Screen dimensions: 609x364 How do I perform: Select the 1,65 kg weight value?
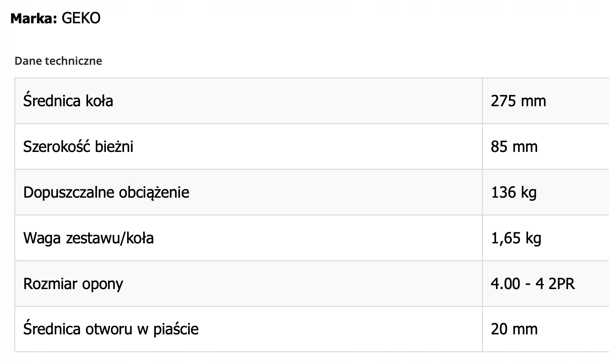point(516,238)
